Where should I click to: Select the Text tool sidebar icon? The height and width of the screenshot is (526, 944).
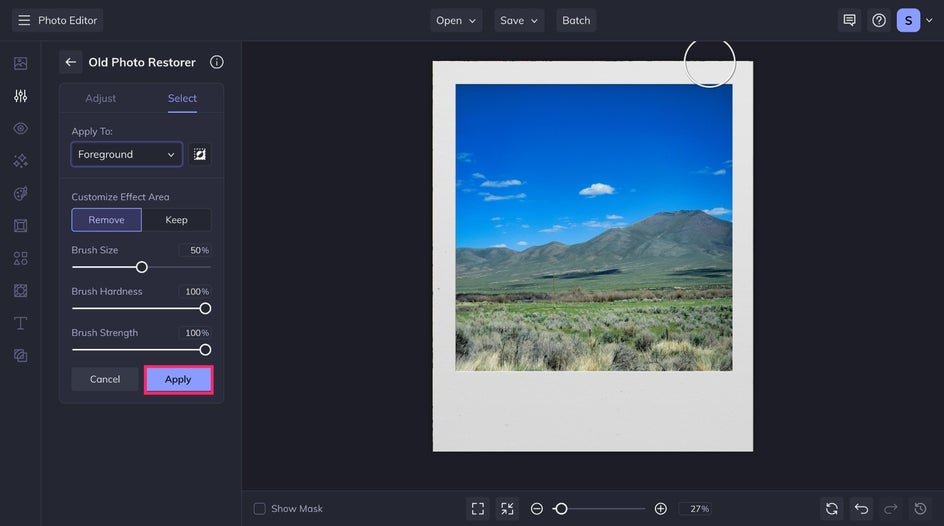(20, 323)
